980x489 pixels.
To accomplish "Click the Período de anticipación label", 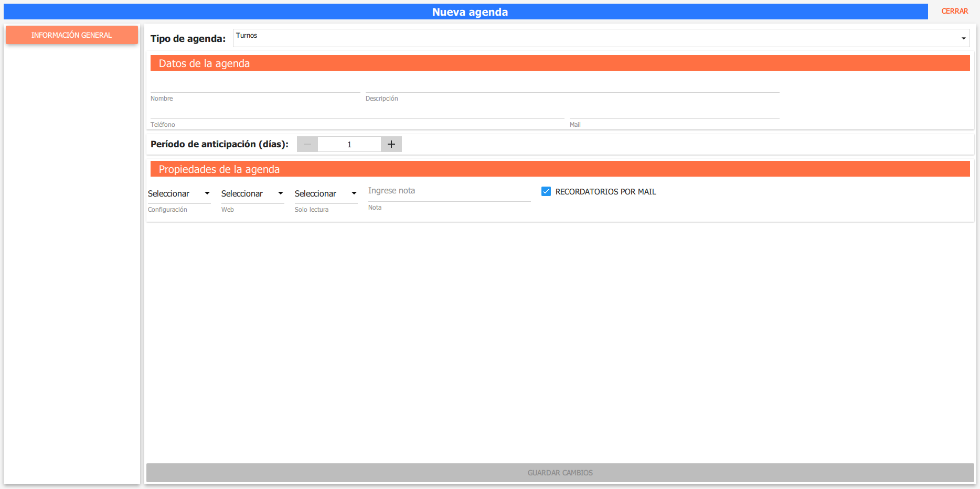I will [x=219, y=144].
